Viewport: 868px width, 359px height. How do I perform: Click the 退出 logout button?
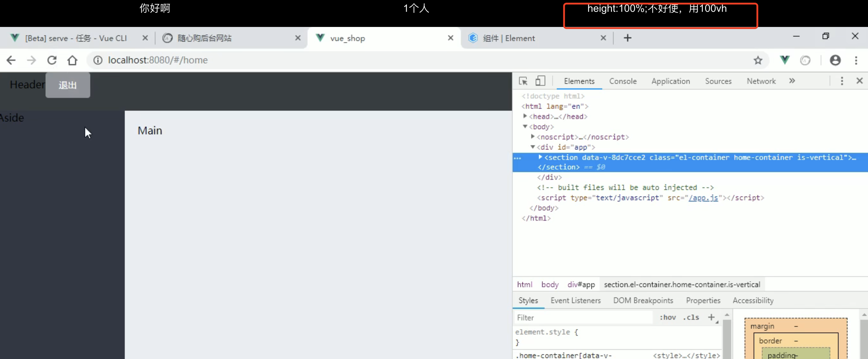(68, 85)
